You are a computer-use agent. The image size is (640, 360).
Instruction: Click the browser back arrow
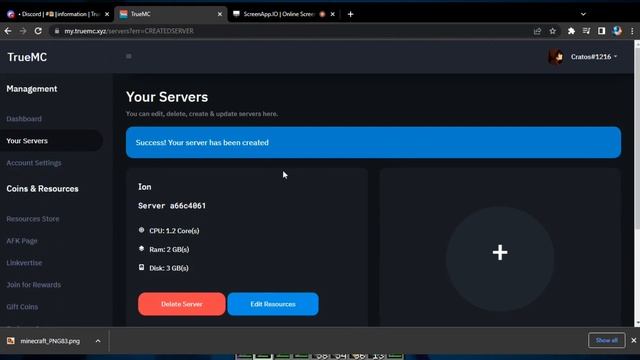pos(8,31)
